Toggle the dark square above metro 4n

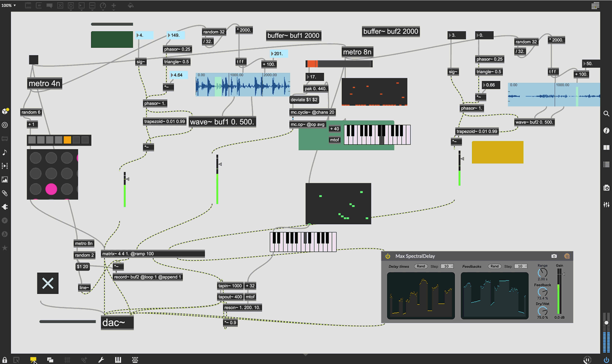click(x=33, y=60)
